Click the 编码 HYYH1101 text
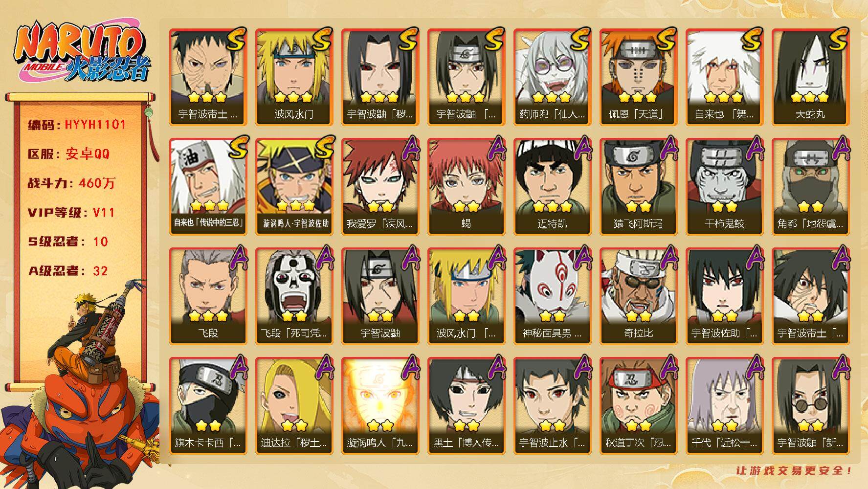This screenshot has width=868, height=489. tap(77, 125)
